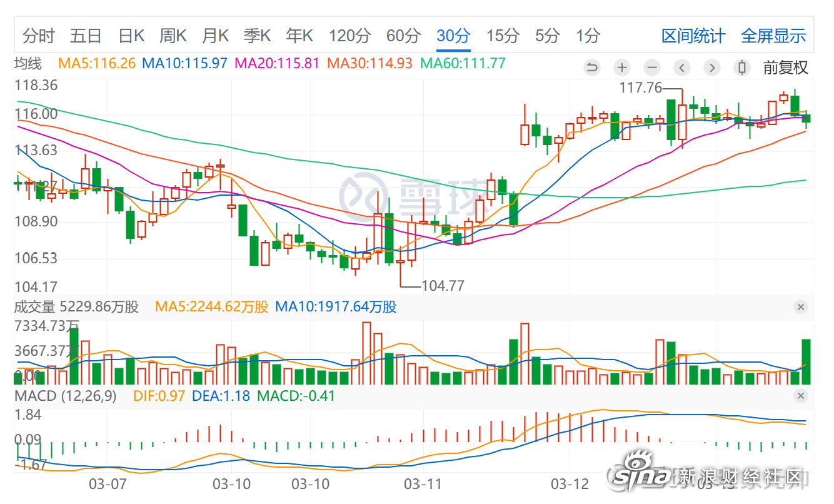The width and height of the screenshot is (834, 504).
Task: Switch to the 120分 interval tab
Action: [350, 36]
